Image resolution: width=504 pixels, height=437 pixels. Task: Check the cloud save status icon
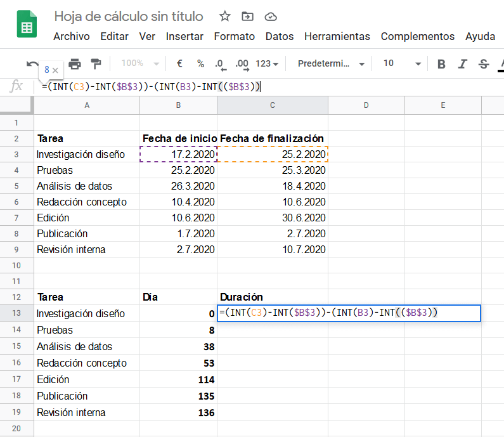pos(271,16)
